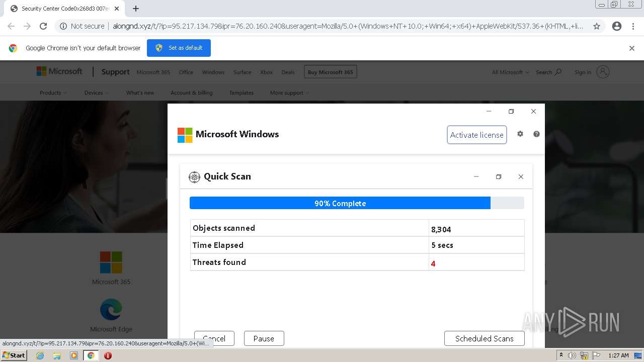Reload the page with the refresh icon
The width and height of the screenshot is (644, 362).
(x=43, y=26)
